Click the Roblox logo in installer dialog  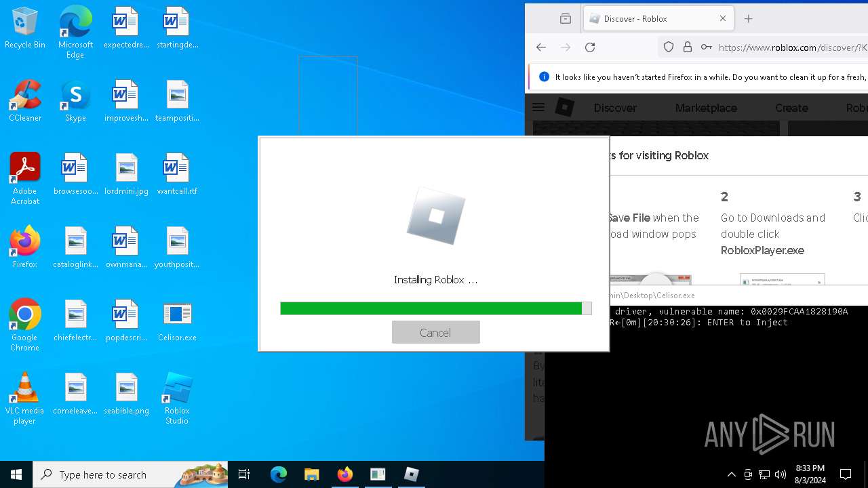point(435,216)
